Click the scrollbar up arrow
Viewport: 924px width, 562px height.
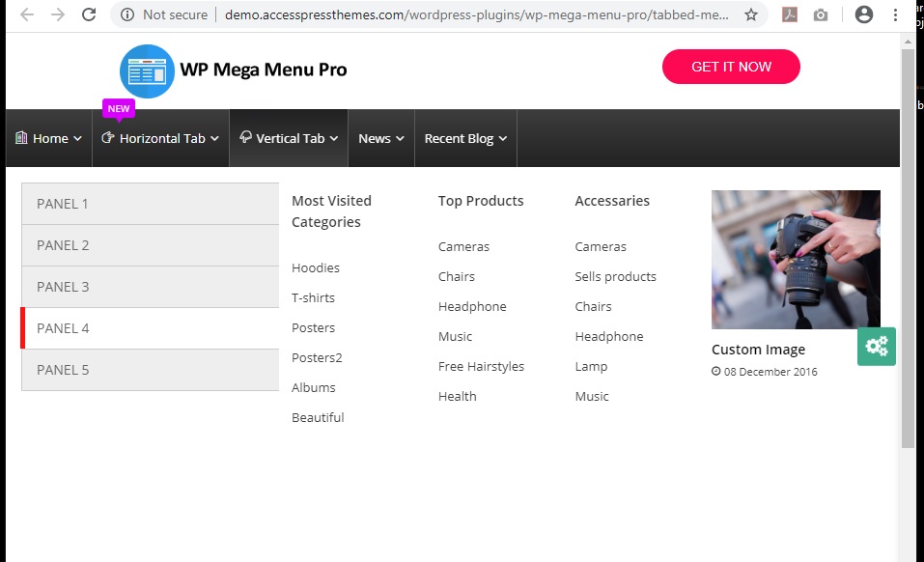click(908, 42)
